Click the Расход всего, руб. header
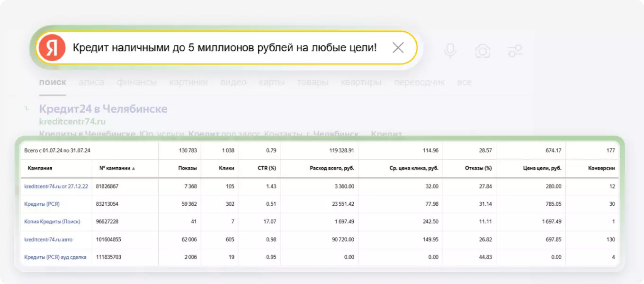644x284 pixels. 332,168
